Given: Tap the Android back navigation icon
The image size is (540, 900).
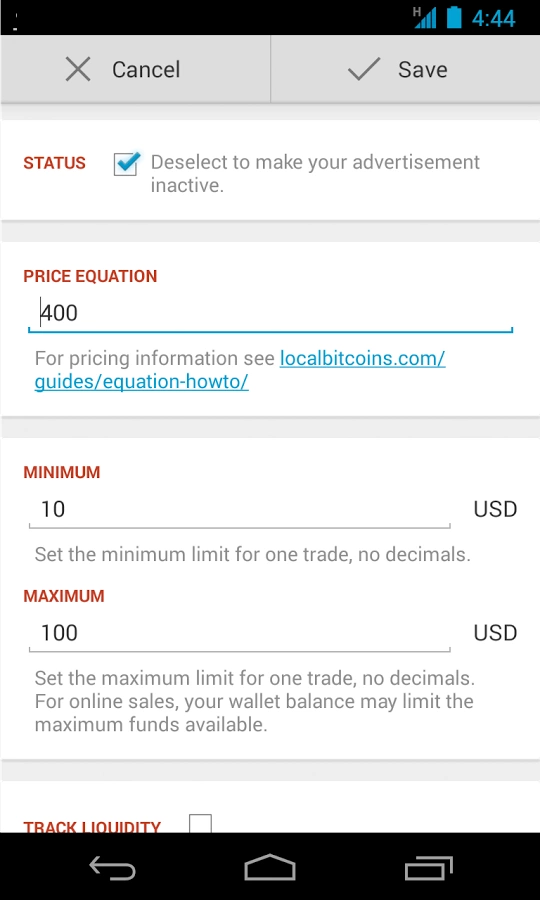Looking at the screenshot, I should (112, 867).
